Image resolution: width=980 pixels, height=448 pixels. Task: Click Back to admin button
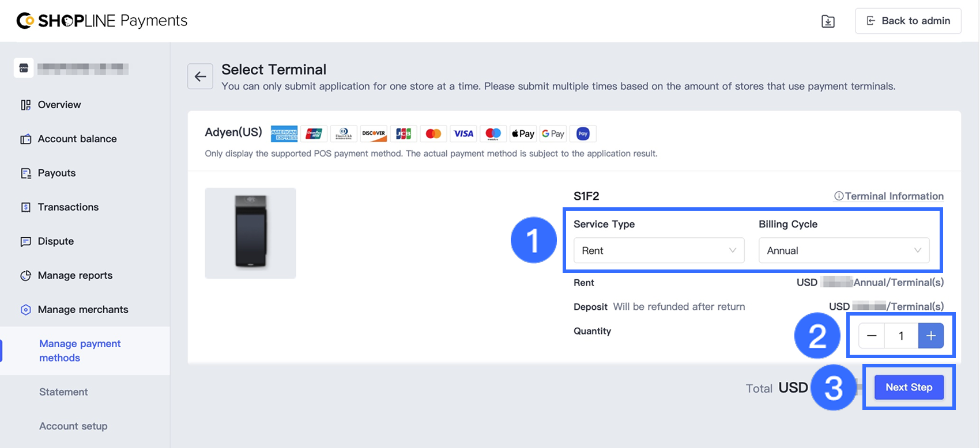(x=908, y=21)
